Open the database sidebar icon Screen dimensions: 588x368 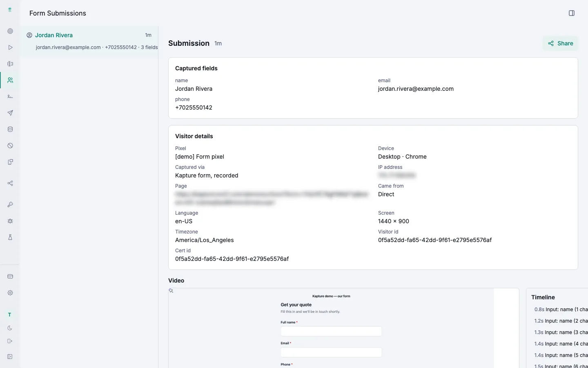click(x=10, y=129)
